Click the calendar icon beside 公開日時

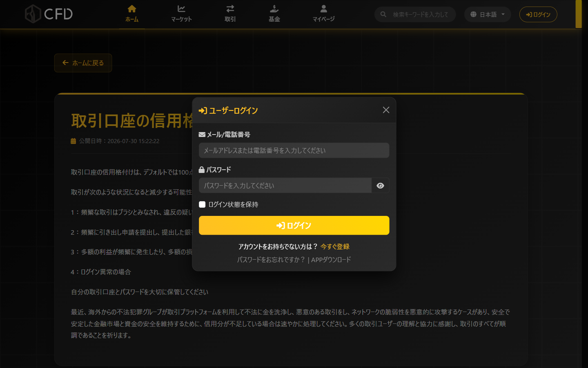73,141
